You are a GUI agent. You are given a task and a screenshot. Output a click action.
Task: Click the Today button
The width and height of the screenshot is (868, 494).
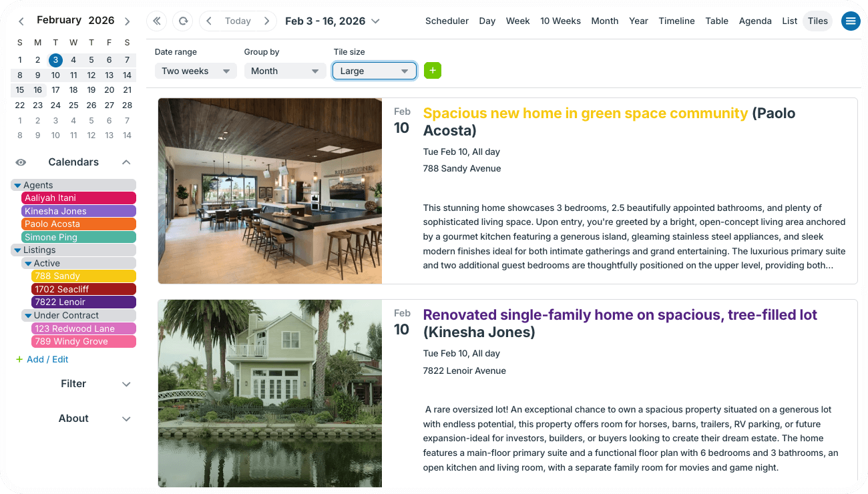tap(238, 21)
